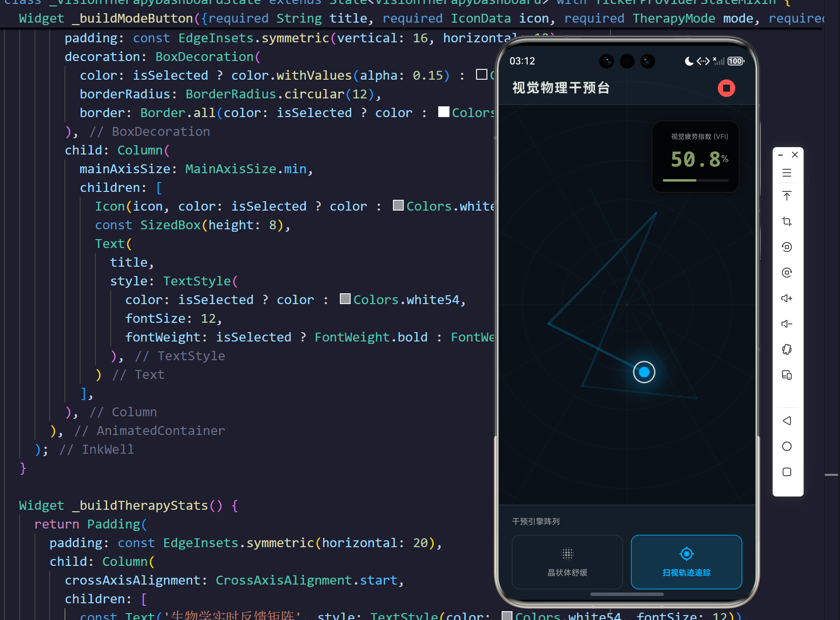Open color swatch before Colors.white on Icon line
840x620 pixels.
[398, 205]
